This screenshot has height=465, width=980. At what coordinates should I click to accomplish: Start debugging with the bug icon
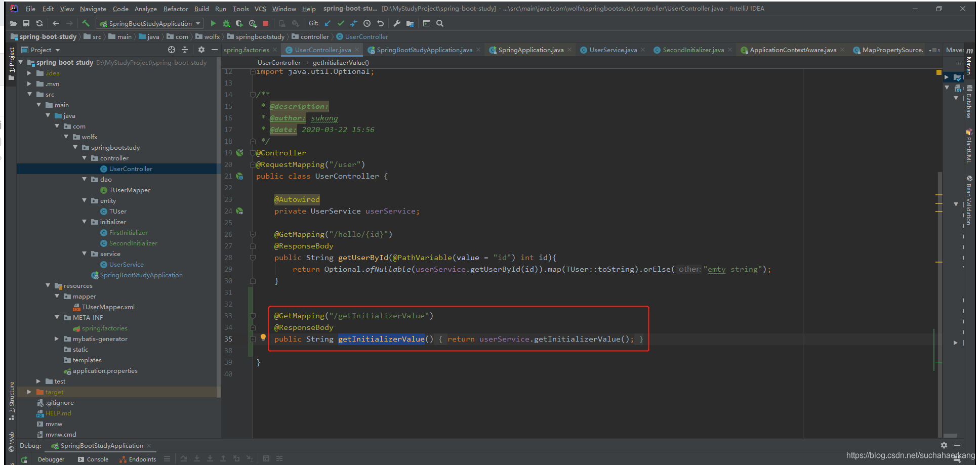(226, 23)
